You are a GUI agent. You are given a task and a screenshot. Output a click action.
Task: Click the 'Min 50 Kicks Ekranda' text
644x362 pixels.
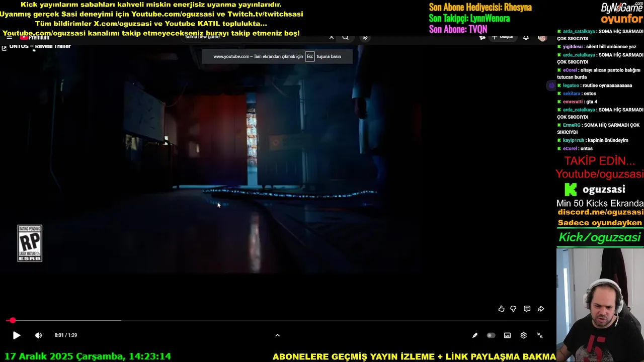600,203
